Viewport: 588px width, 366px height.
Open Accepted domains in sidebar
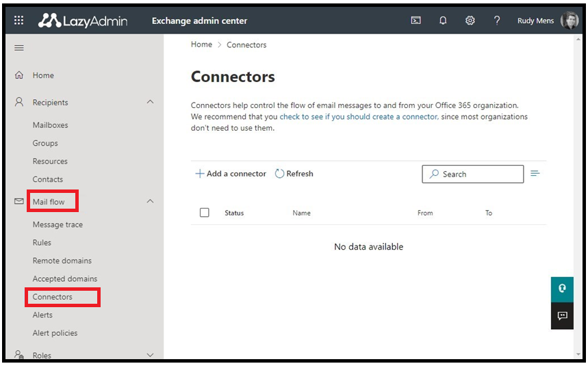point(65,278)
